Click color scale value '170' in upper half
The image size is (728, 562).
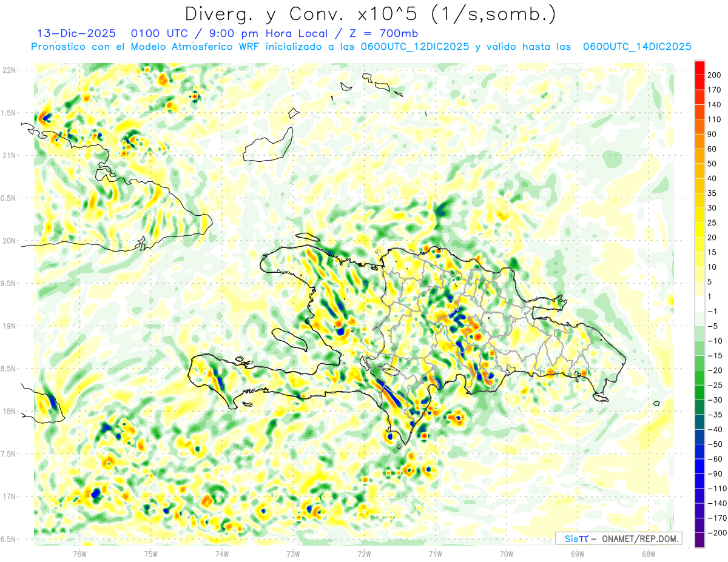point(715,90)
